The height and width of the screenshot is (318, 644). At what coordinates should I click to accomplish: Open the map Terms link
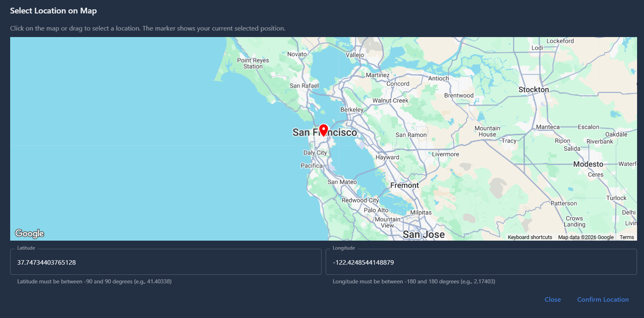(627, 237)
